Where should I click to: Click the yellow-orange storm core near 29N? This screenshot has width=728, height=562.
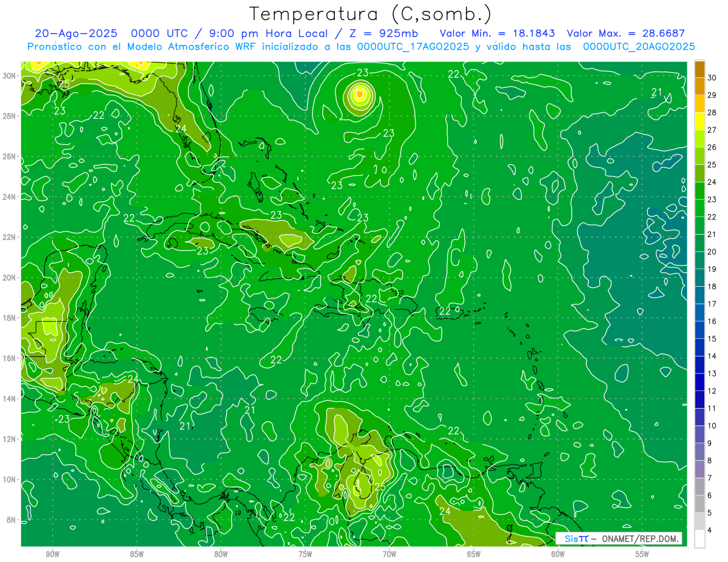(359, 94)
